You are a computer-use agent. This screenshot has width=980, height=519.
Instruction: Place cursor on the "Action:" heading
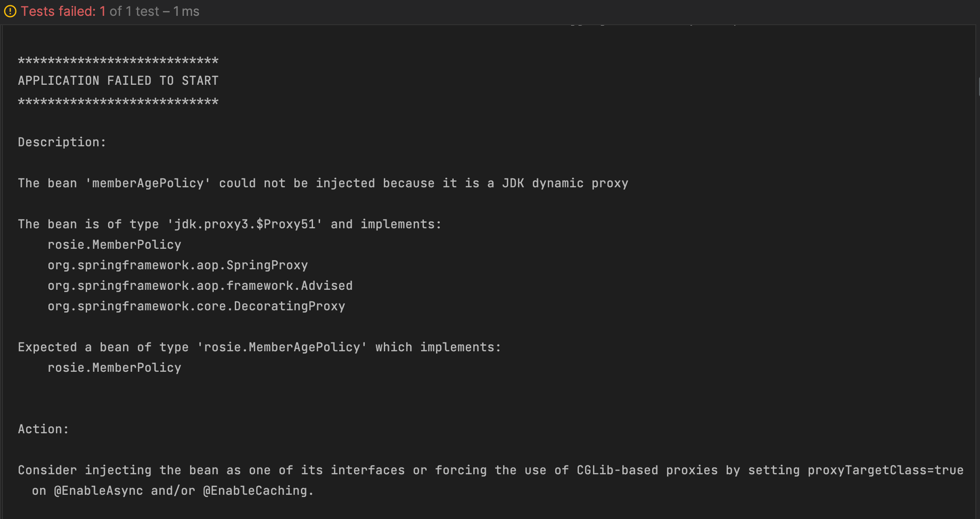(43, 429)
